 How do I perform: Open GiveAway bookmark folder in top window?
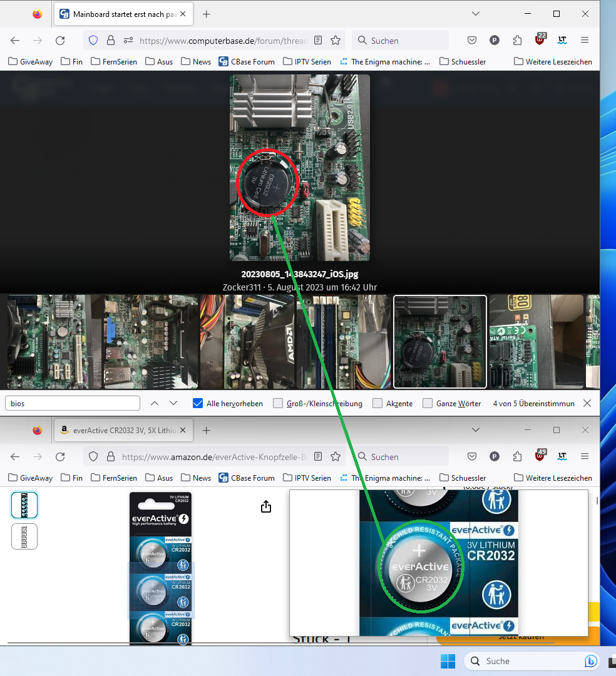(30, 61)
